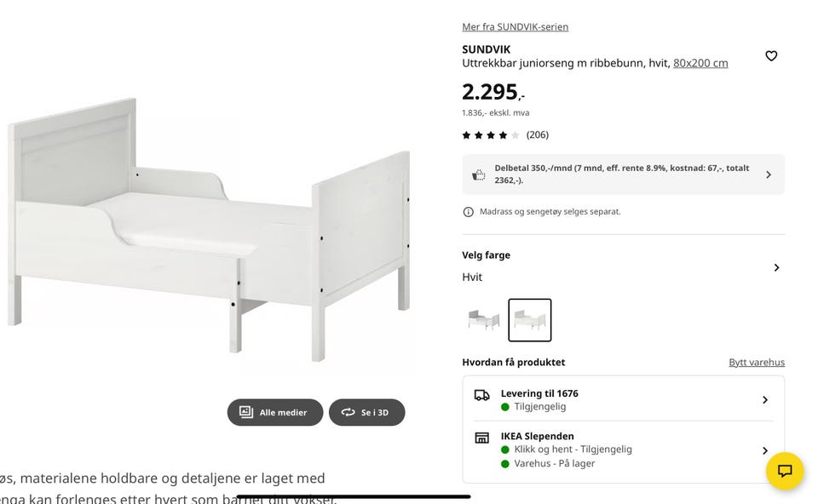Add SUNDVIK to favorites with heart icon
Viewport: 818px width, 504px height.
coord(771,56)
